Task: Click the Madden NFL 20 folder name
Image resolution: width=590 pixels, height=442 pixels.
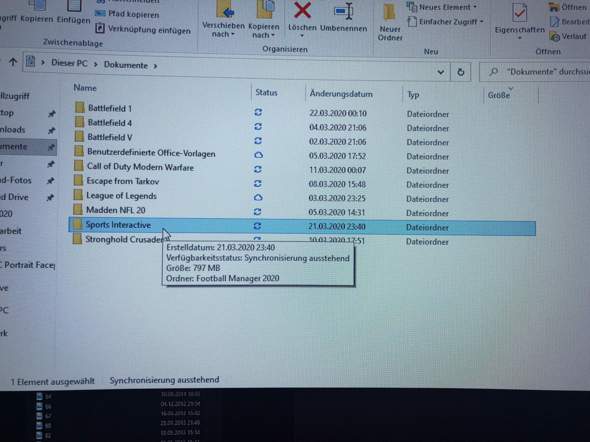Action: coord(116,210)
